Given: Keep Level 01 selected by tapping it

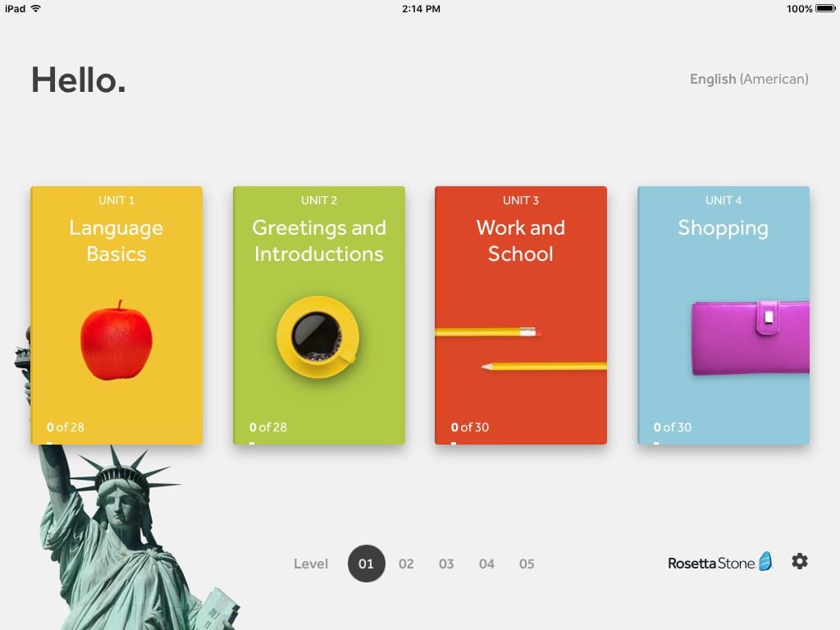Looking at the screenshot, I should click(x=366, y=564).
